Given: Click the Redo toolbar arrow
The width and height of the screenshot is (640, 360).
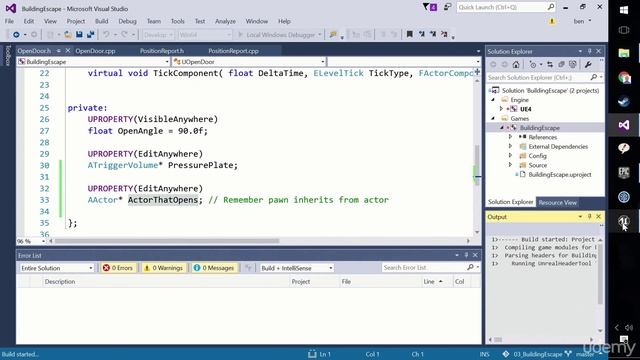Looking at the screenshot, I should pos(124,35).
